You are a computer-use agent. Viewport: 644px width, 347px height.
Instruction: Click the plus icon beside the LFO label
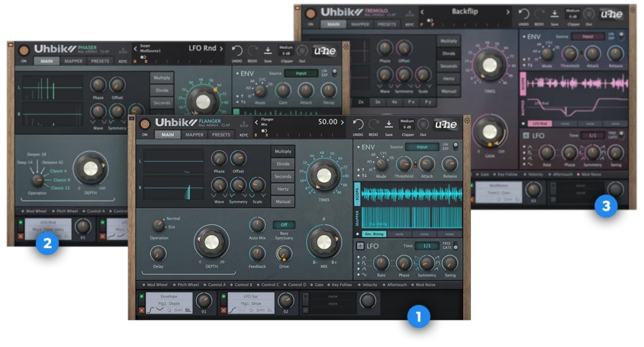[362, 246]
